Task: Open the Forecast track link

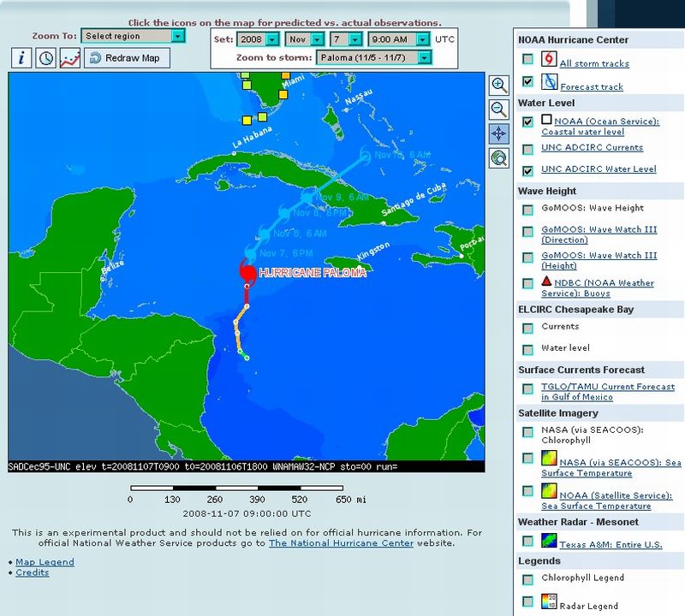Action: (x=592, y=87)
